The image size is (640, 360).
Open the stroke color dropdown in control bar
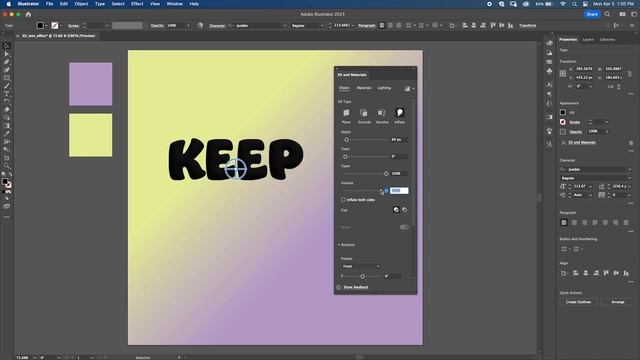point(61,25)
